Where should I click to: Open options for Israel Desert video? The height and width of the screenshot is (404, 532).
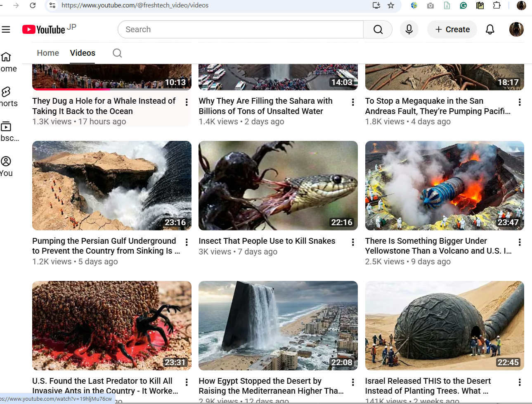click(x=520, y=382)
